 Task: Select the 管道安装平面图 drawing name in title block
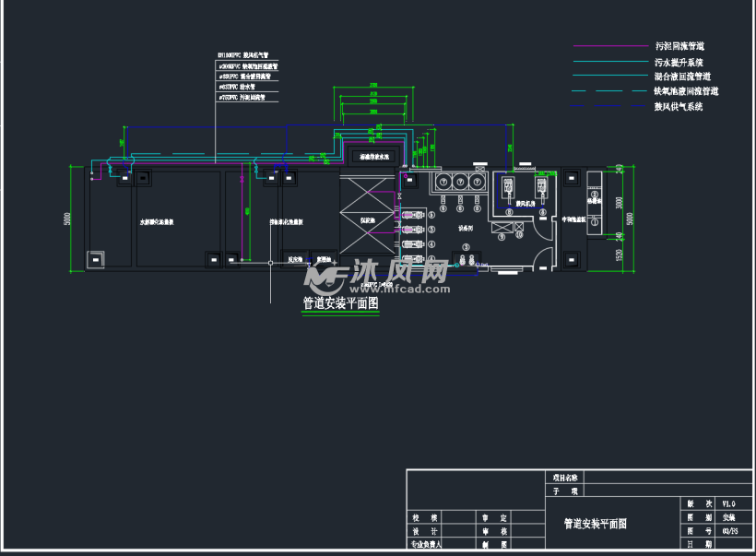[596, 523]
